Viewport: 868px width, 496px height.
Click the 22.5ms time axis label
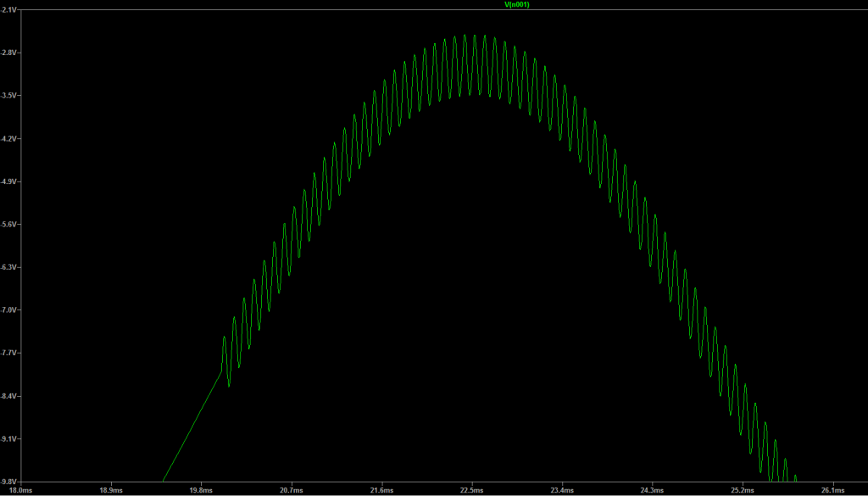[x=471, y=489]
